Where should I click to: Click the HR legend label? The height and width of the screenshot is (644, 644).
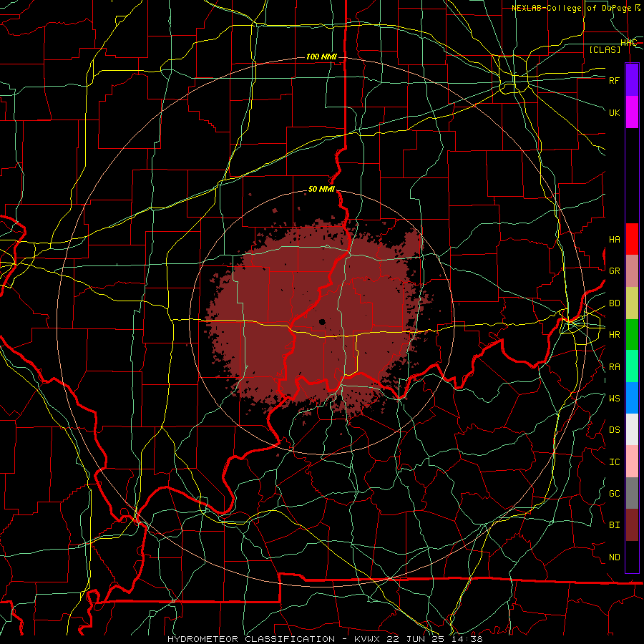pos(614,335)
